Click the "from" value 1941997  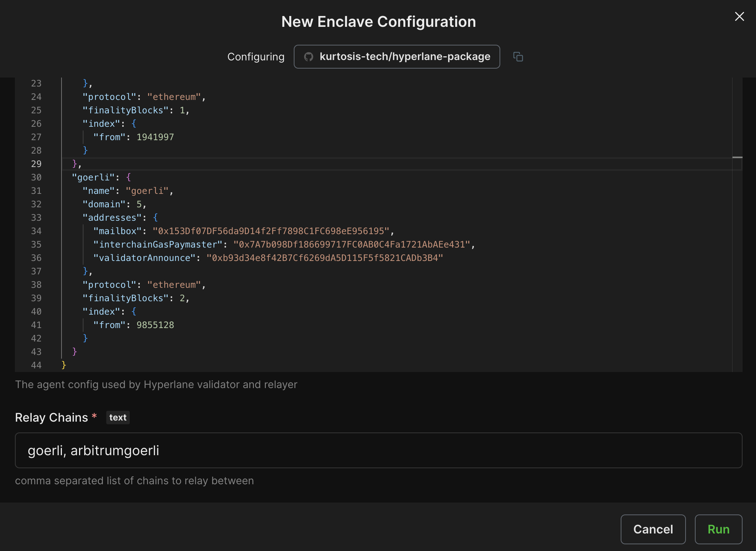click(x=155, y=137)
